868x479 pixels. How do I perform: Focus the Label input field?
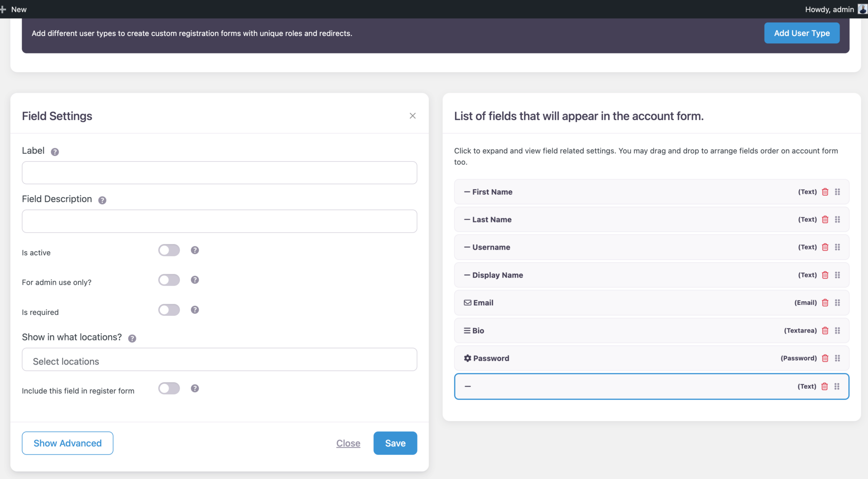click(x=220, y=173)
